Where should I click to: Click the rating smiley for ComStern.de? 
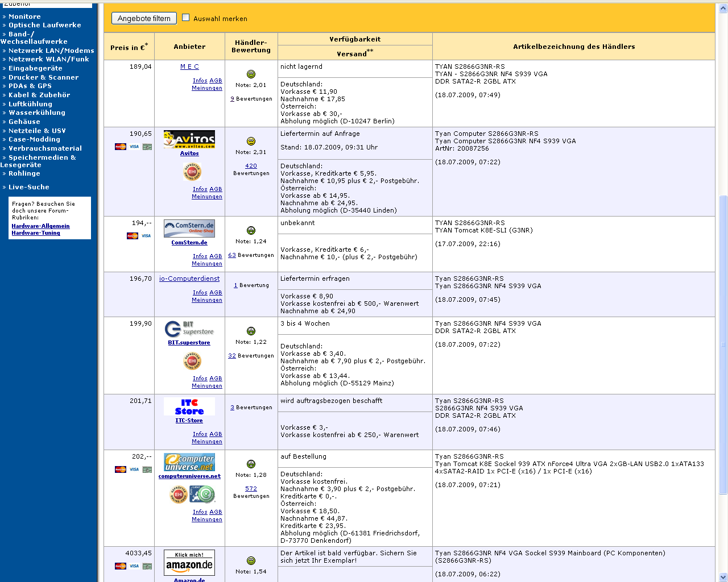[251, 230]
